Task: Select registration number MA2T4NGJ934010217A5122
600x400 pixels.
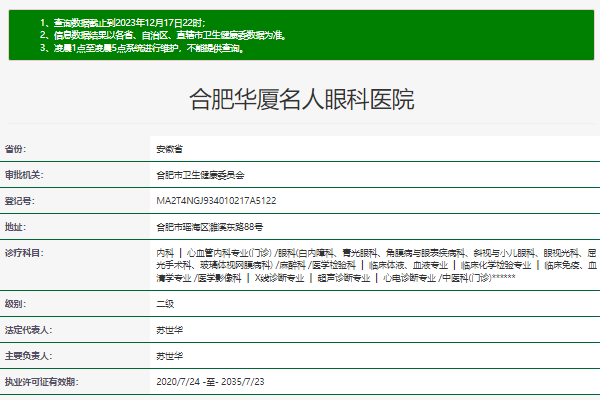Action: pos(216,201)
